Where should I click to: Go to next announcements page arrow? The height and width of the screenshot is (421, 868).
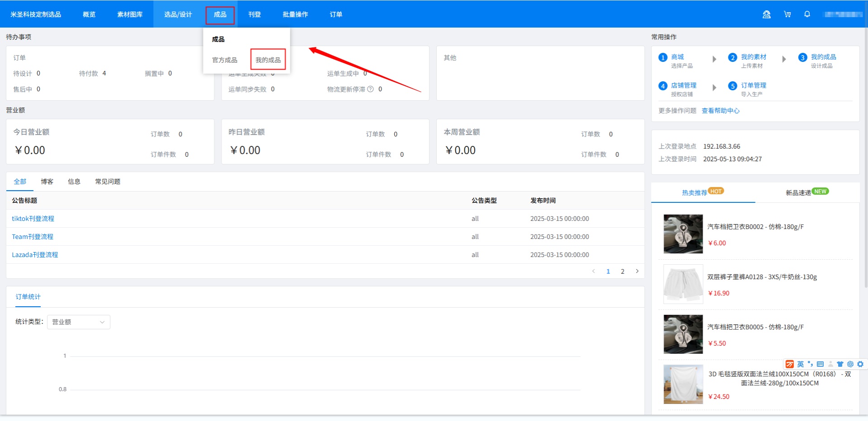pos(637,271)
